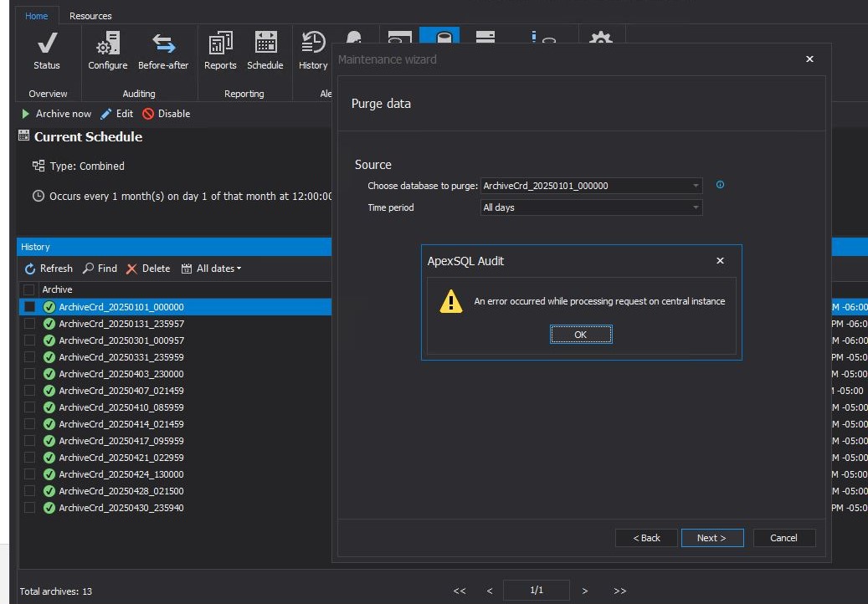The width and height of the screenshot is (868, 604).
Task: Click the Edit schedule pencil icon
Action: click(x=105, y=114)
